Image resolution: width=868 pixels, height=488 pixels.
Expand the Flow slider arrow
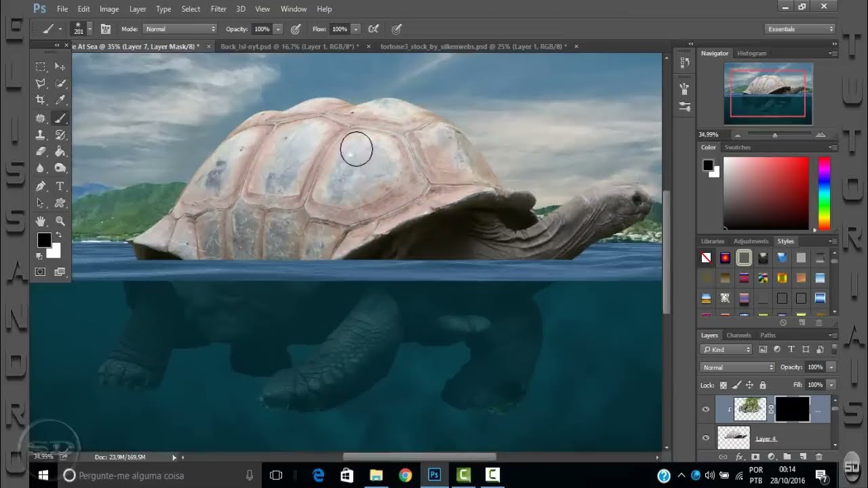355,29
